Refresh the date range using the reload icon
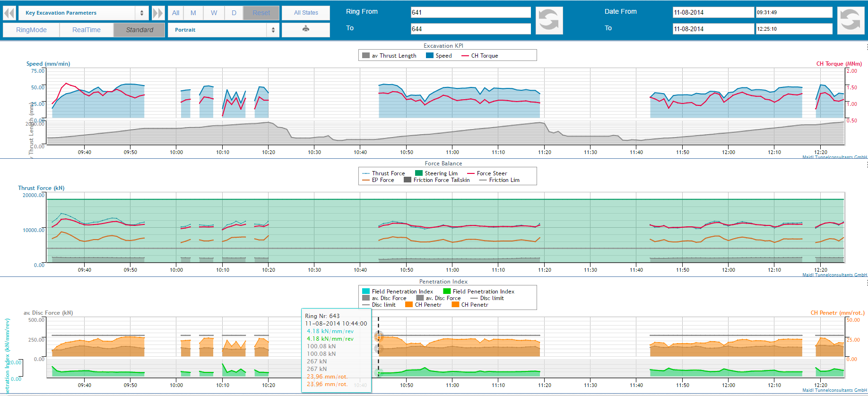 tap(850, 21)
